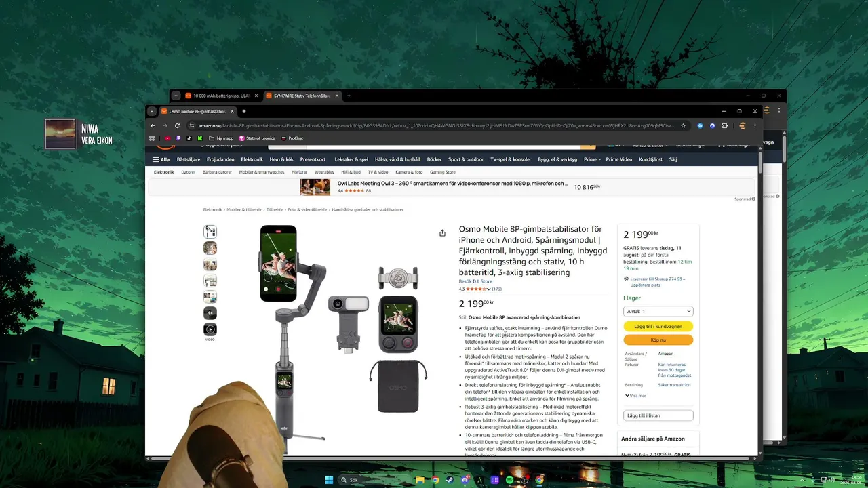The width and height of the screenshot is (868, 488).
Task: Share the product with the share icon
Action: tap(442, 233)
